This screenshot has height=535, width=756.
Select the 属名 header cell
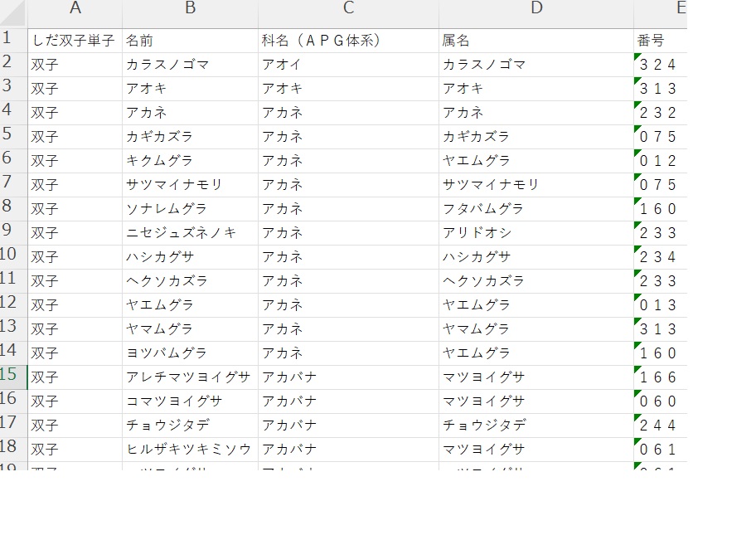pos(536,41)
